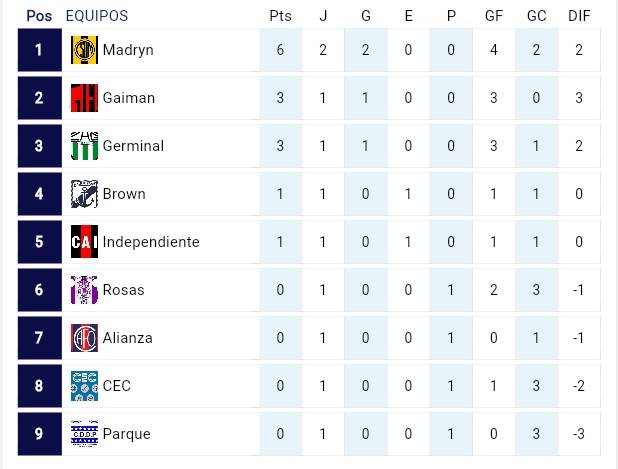Screen dimensions: 618x469
Task: Click the Madryn team crest icon
Action: point(84,50)
